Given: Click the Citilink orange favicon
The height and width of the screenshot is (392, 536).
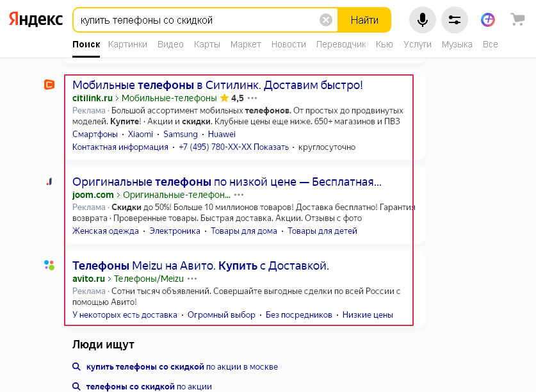Looking at the screenshot, I should [49, 85].
